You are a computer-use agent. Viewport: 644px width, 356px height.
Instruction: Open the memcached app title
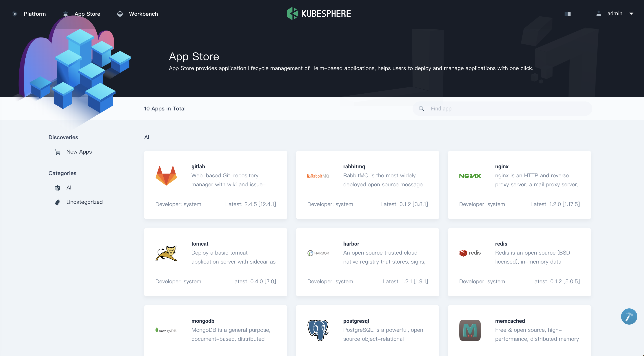pos(510,321)
